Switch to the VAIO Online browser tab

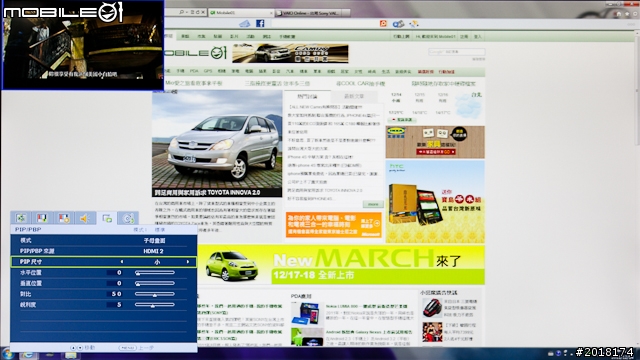click(312, 13)
